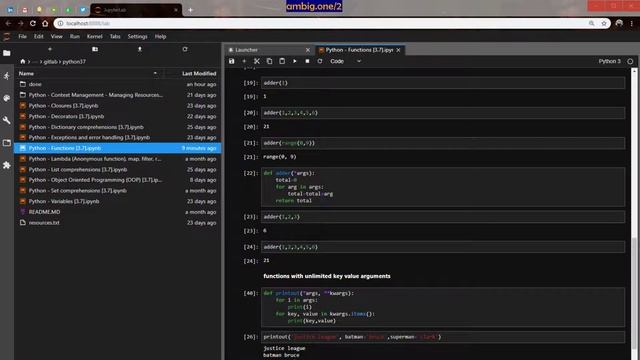Select the done folder
Viewport: 640px width, 360px height.
(x=118, y=84)
